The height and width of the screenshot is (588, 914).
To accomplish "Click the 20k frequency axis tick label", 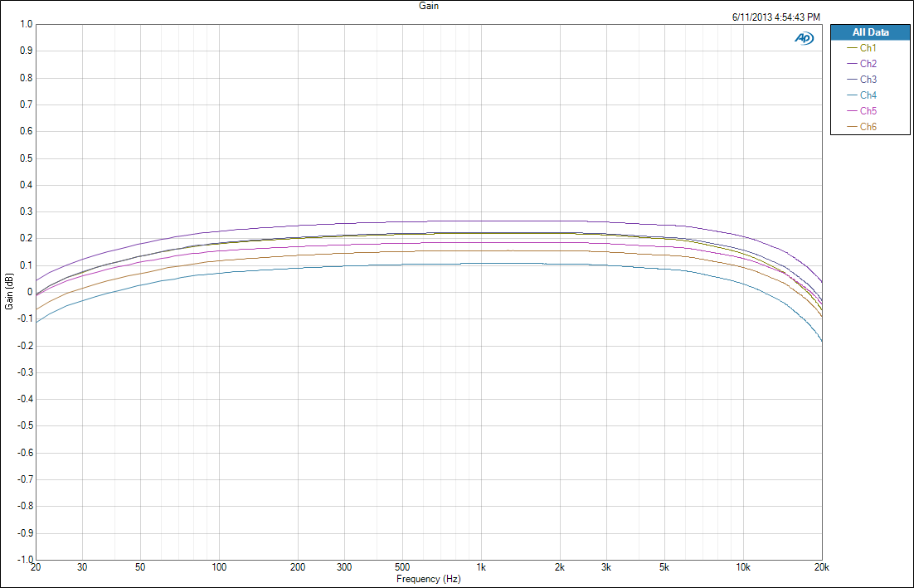I will [x=821, y=567].
